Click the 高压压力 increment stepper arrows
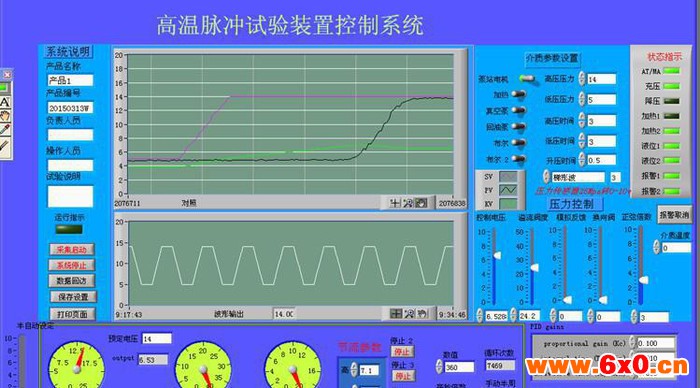The image size is (700, 388). pos(581,79)
